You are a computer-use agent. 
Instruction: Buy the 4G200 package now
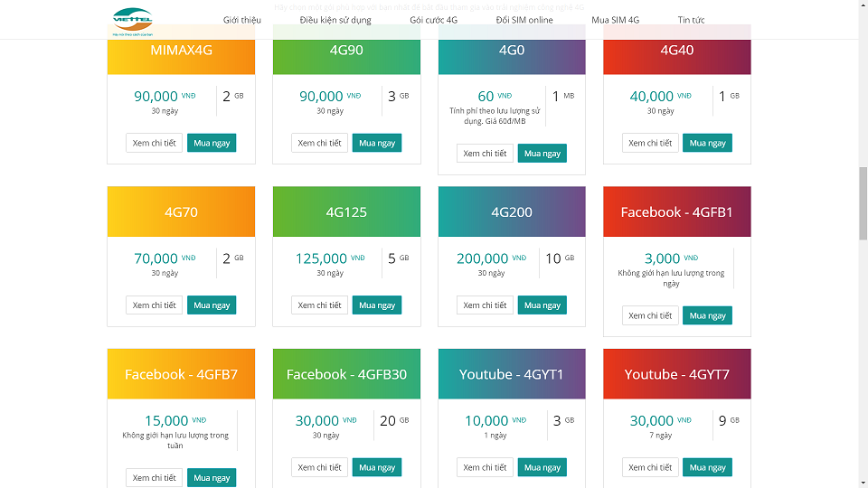coord(542,305)
